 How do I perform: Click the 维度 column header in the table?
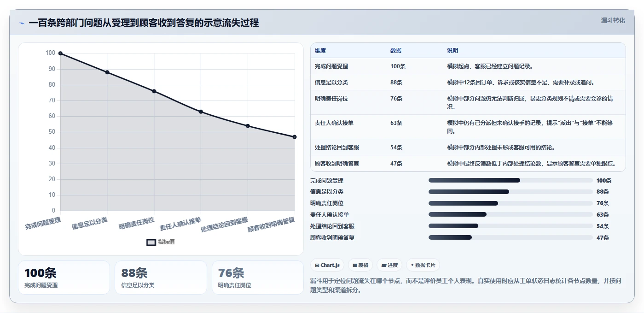click(320, 51)
